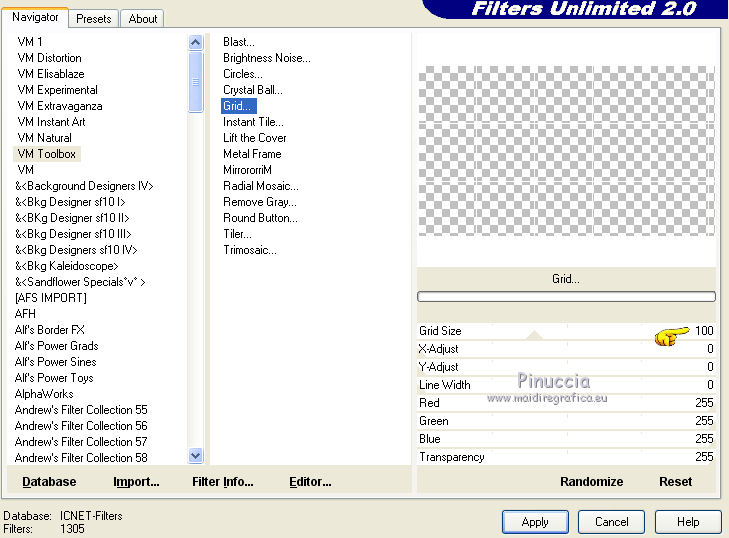Select Andrew's Filter Collection 55
The height and width of the screenshot is (538, 729).
[x=81, y=410]
